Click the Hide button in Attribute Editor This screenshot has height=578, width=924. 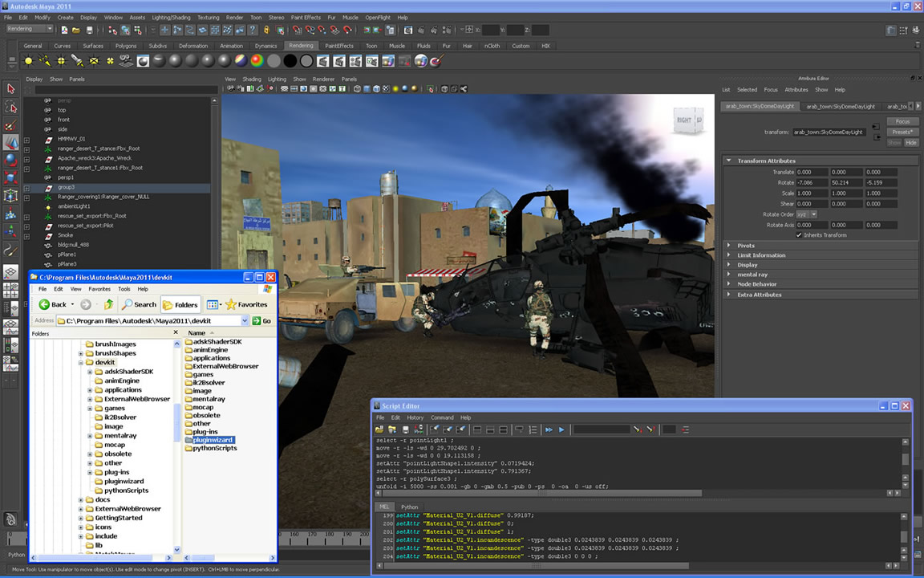(911, 143)
